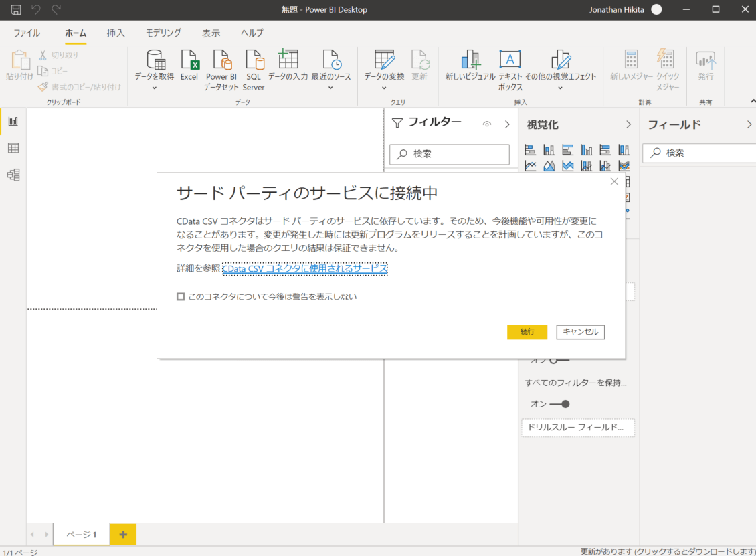
Task: Click コピー (Copy) in the clipboard group
Action: click(x=53, y=71)
